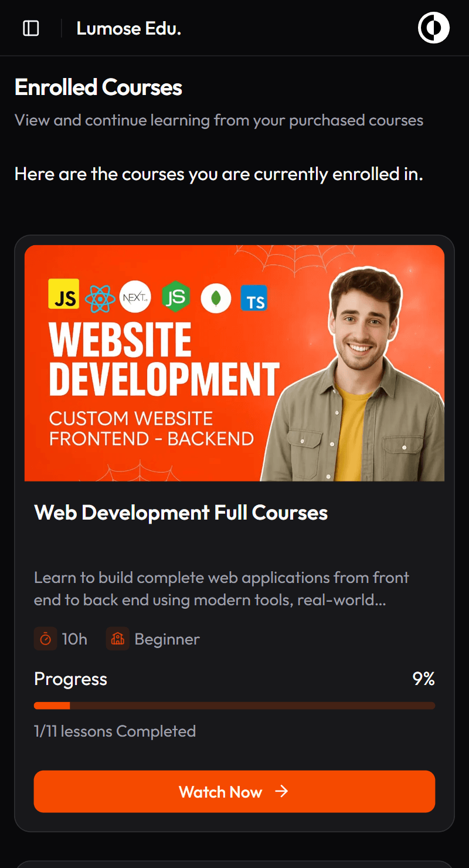
Task: Switch the dark/light theme toggle
Action: coord(434,28)
